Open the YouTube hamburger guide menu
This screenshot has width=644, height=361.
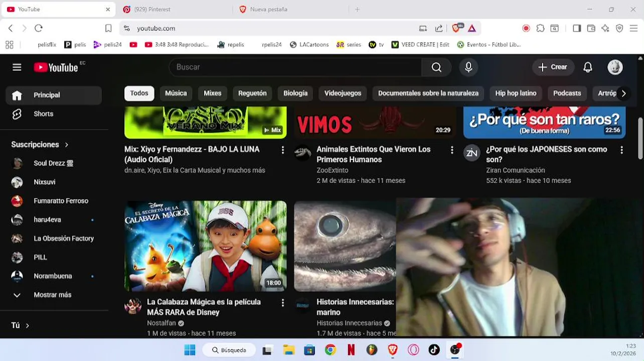pyautogui.click(x=17, y=67)
